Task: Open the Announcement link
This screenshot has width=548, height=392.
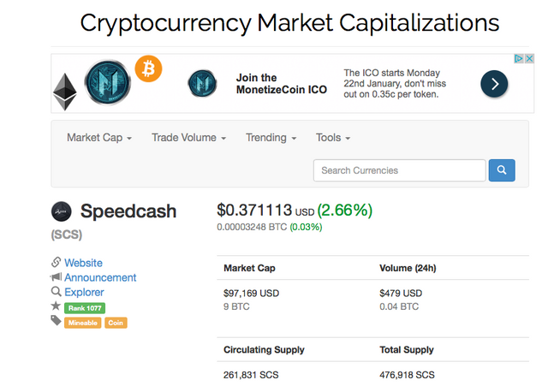Action: click(100, 277)
